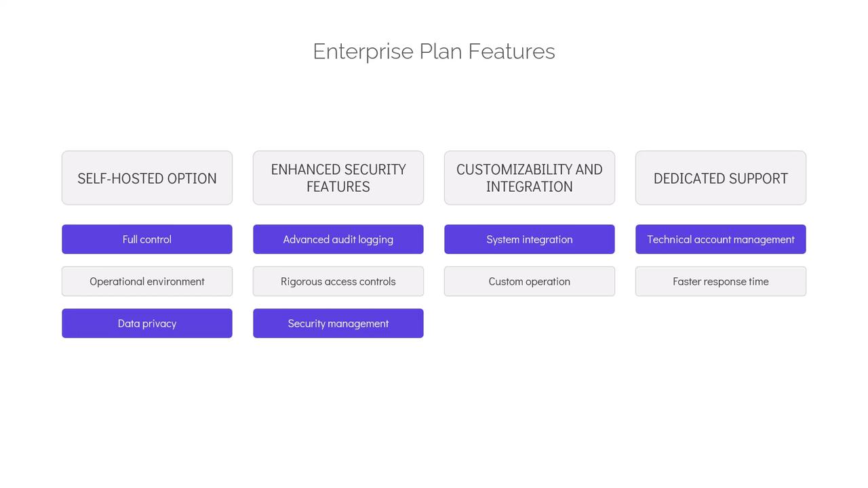The height and width of the screenshot is (488, 868).
Task: Click the Dedicated Support header box
Action: pyautogui.click(x=721, y=178)
